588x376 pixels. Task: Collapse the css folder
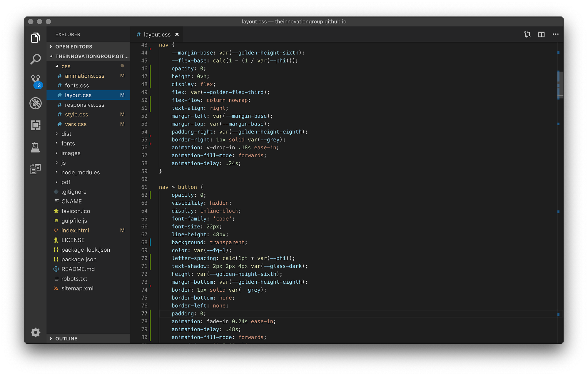[66, 66]
